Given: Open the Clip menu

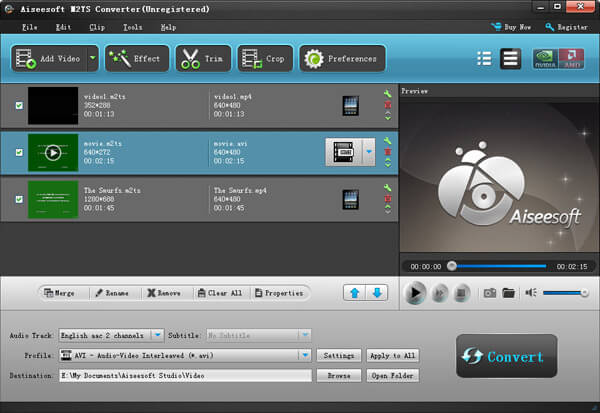Looking at the screenshot, I should coord(98,27).
